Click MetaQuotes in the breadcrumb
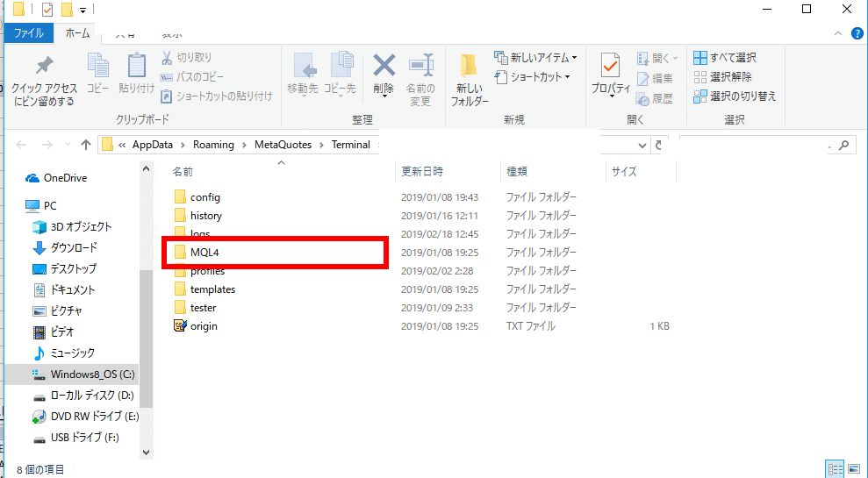Image resolution: width=868 pixels, height=478 pixels. click(x=283, y=145)
